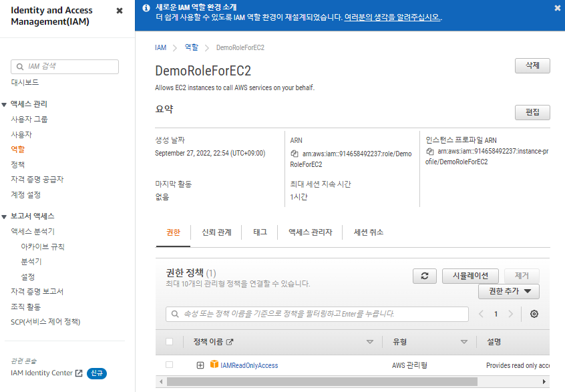Screen dimensions: 565x392
Task: Collapse the 보고서 액세스 section
Action: tap(4, 217)
